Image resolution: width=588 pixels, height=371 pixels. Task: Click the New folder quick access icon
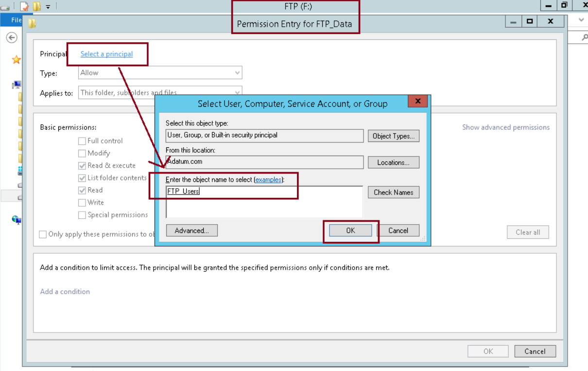36,6
